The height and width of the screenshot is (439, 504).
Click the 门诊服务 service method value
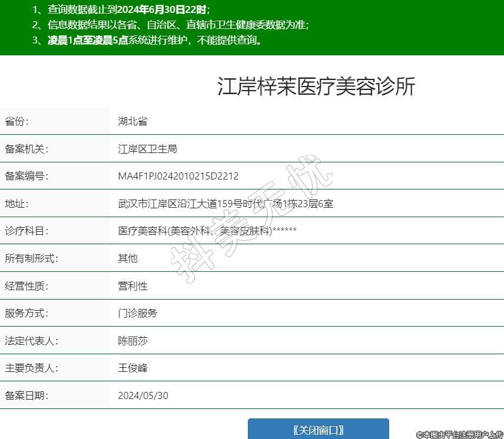click(138, 313)
